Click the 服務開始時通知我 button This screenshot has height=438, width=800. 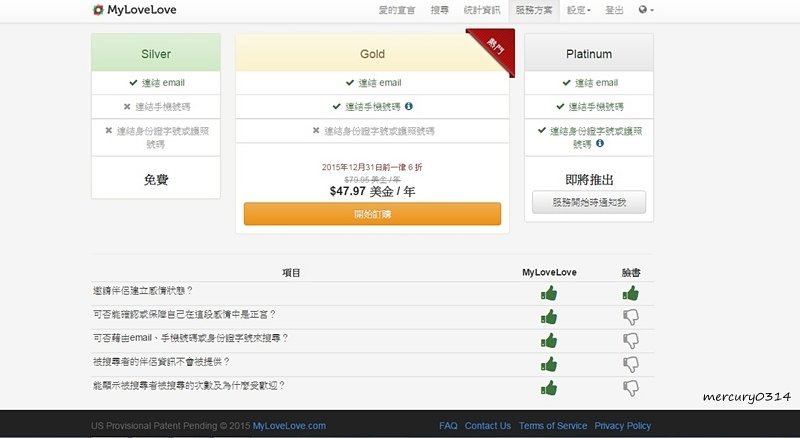589,202
